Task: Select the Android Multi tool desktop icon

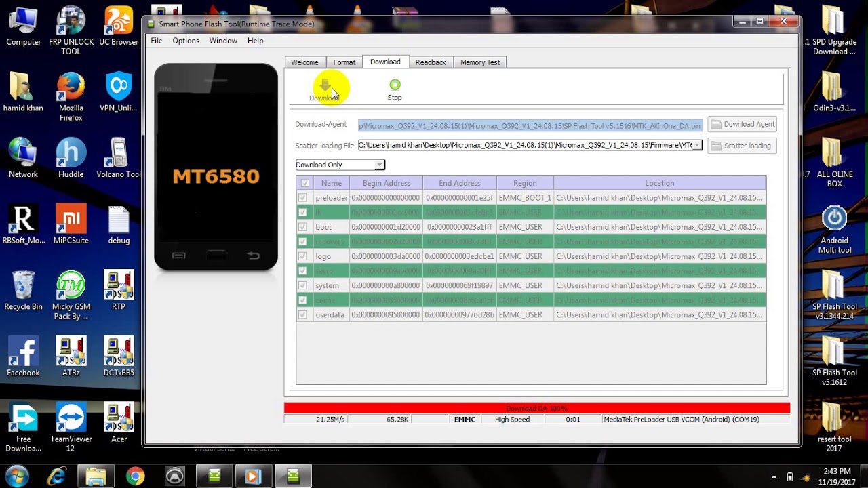Action: tap(834, 230)
